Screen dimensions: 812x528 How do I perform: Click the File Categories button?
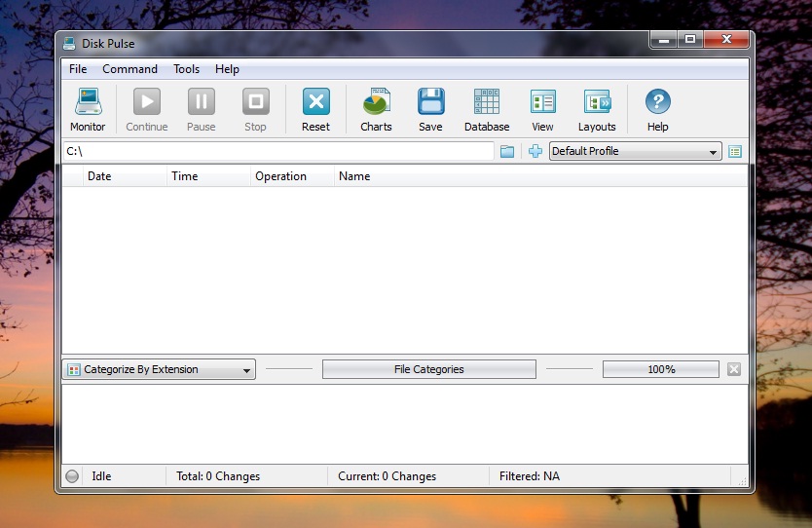[428, 369]
